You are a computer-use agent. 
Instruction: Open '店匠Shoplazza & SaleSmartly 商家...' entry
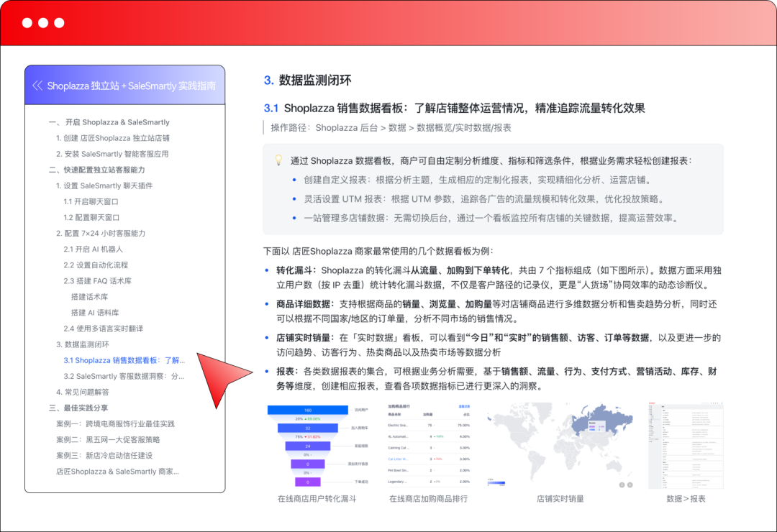click(x=117, y=471)
